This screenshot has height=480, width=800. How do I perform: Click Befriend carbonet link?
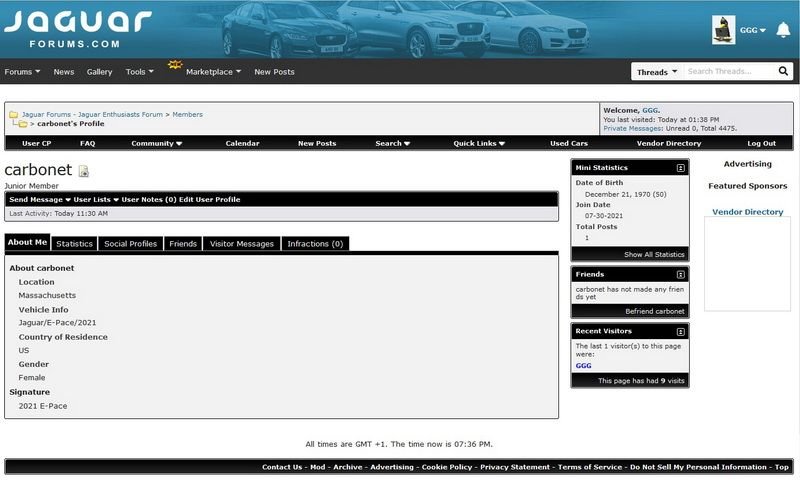click(655, 312)
